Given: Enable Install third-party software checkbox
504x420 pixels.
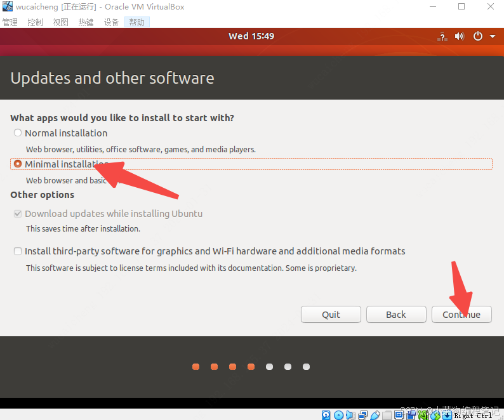Looking at the screenshot, I should [18, 251].
